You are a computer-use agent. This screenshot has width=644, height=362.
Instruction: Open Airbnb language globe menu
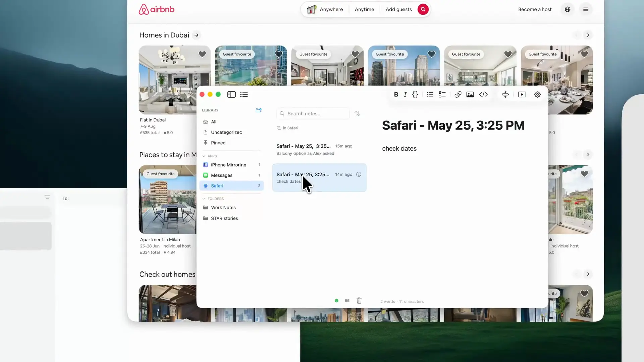568,9
